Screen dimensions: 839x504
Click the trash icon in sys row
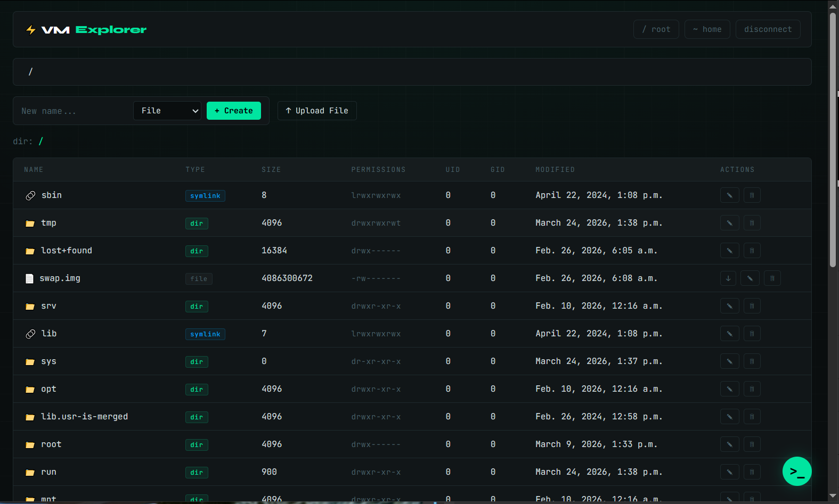tap(752, 361)
